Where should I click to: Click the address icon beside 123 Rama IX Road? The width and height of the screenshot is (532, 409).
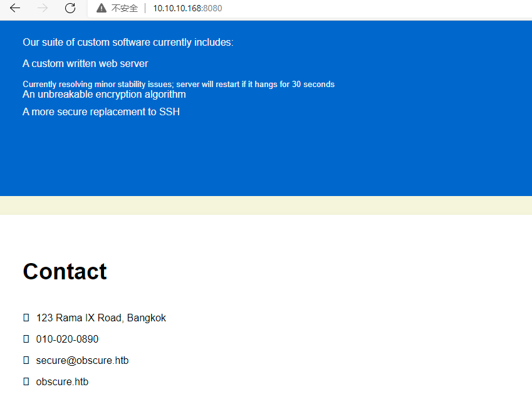tap(26, 318)
